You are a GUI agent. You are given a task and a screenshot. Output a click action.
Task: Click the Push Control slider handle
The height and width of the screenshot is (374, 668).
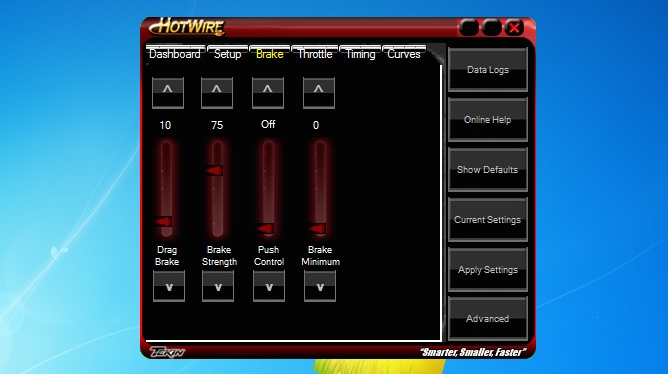coord(265,229)
